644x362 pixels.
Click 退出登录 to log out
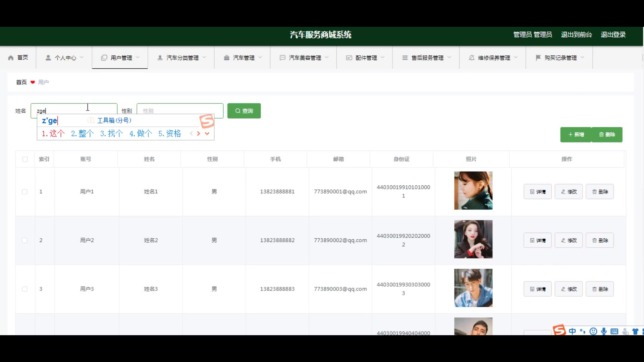613,35
